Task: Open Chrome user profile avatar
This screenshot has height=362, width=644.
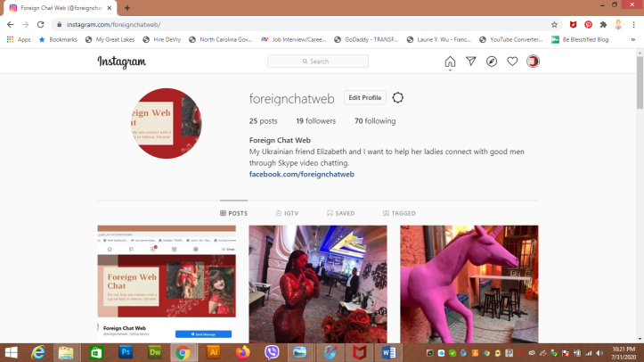Action: (x=618, y=25)
